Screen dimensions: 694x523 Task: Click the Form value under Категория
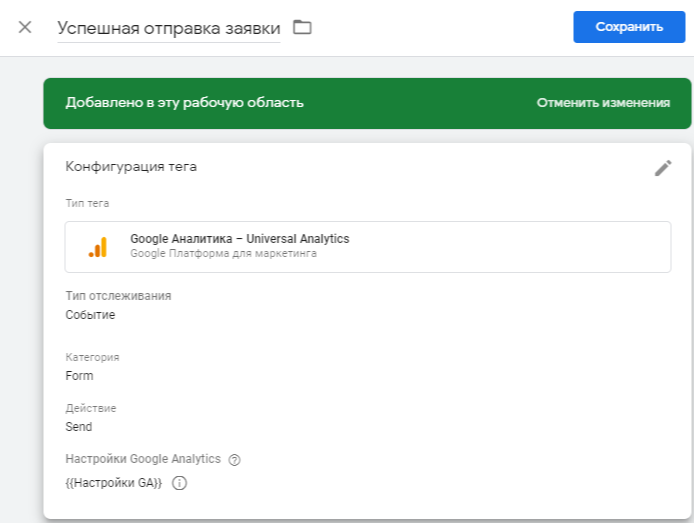point(79,376)
